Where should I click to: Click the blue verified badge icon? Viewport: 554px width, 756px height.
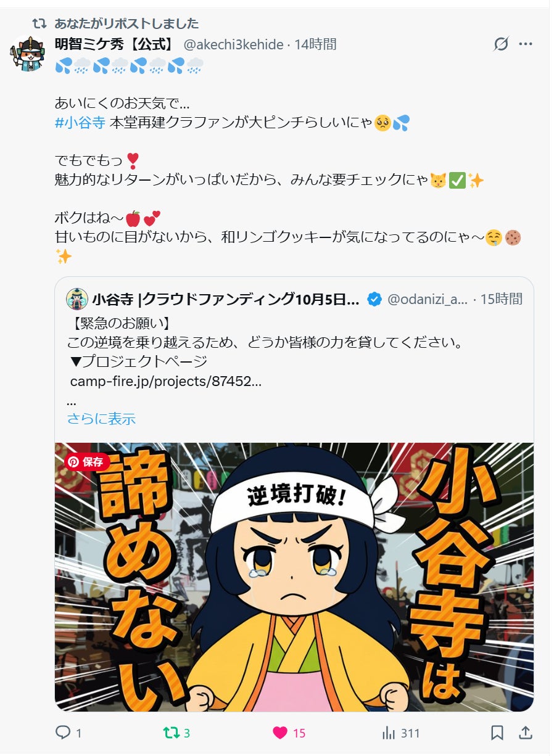374,299
